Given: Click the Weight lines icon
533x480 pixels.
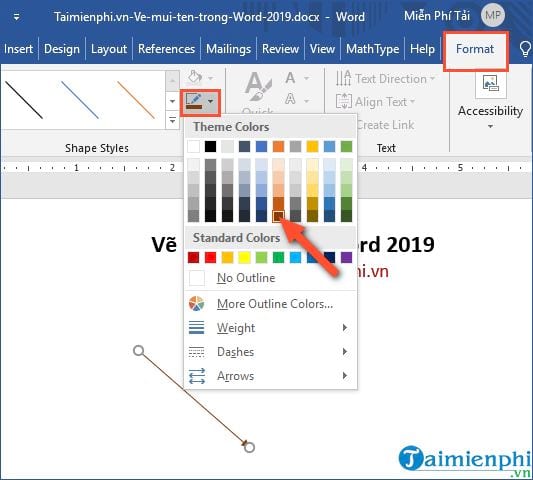Looking at the screenshot, I should coord(196,328).
